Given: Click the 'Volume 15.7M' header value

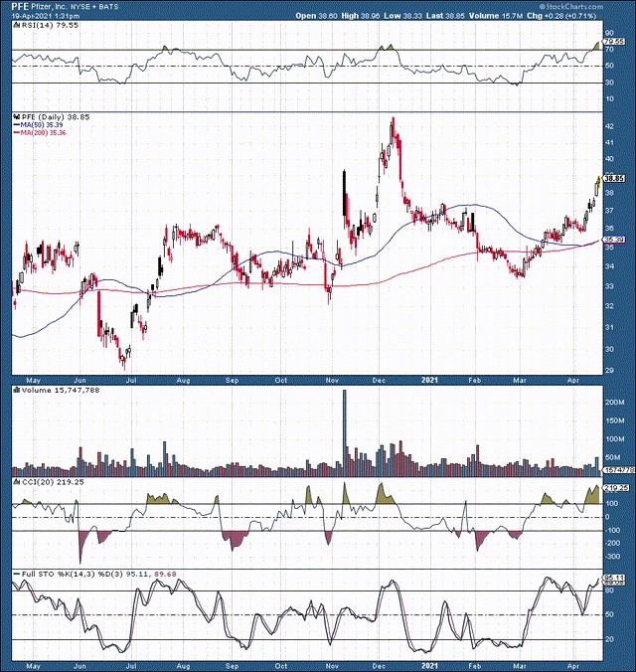Looking at the screenshot, I should tap(495, 16).
